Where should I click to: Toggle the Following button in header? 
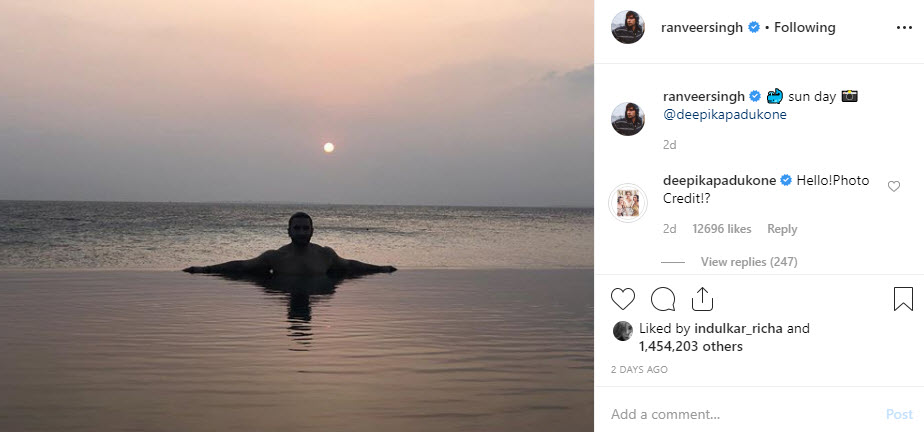806,28
